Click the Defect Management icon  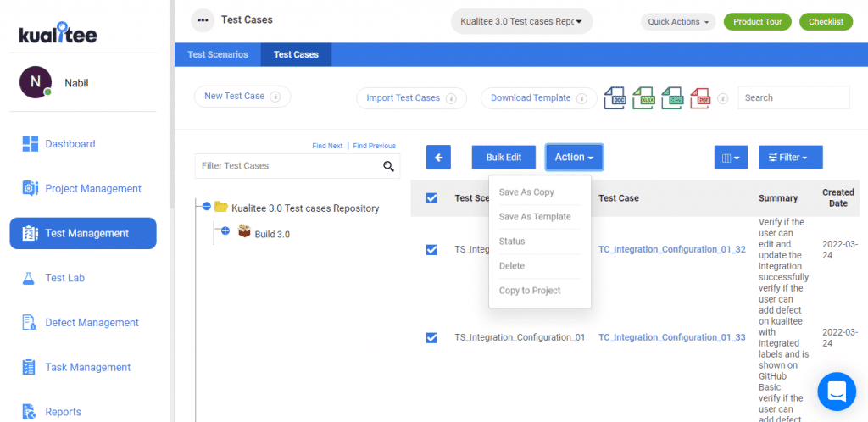[x=29, y=323]
